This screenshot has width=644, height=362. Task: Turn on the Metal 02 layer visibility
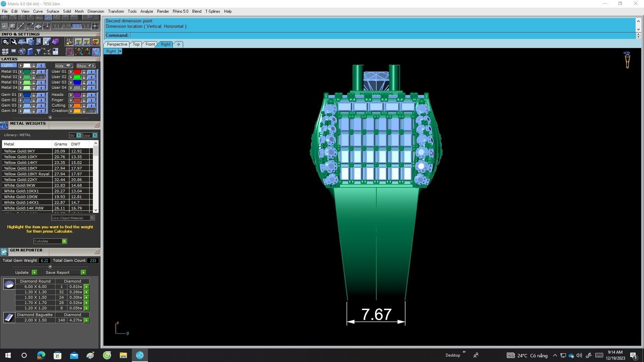[41, 77]
